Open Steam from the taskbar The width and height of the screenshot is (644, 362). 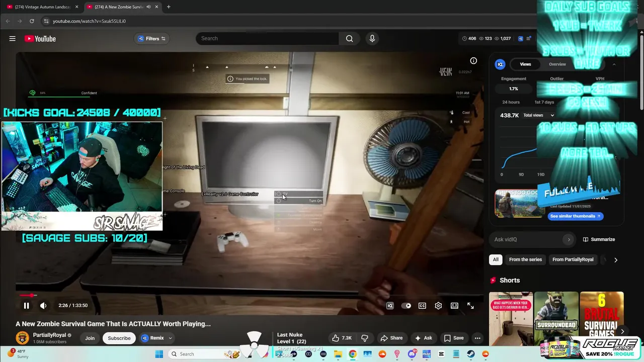[x=471, y=354]
